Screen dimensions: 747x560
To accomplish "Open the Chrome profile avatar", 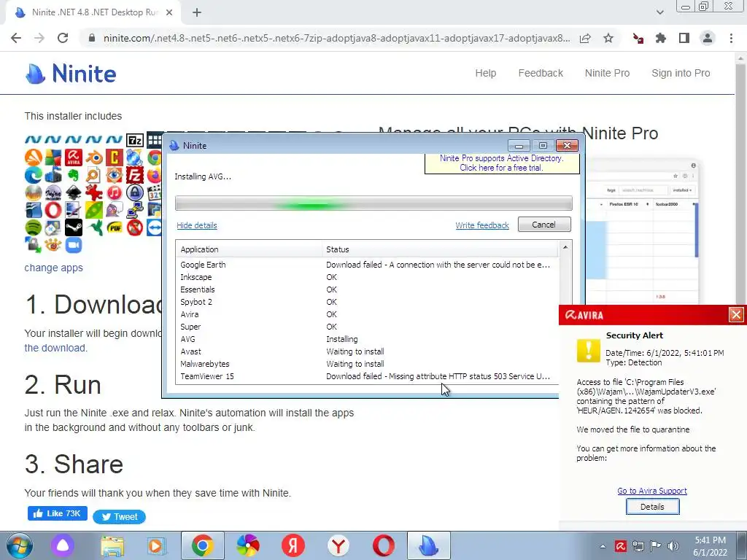I will 708,39.
